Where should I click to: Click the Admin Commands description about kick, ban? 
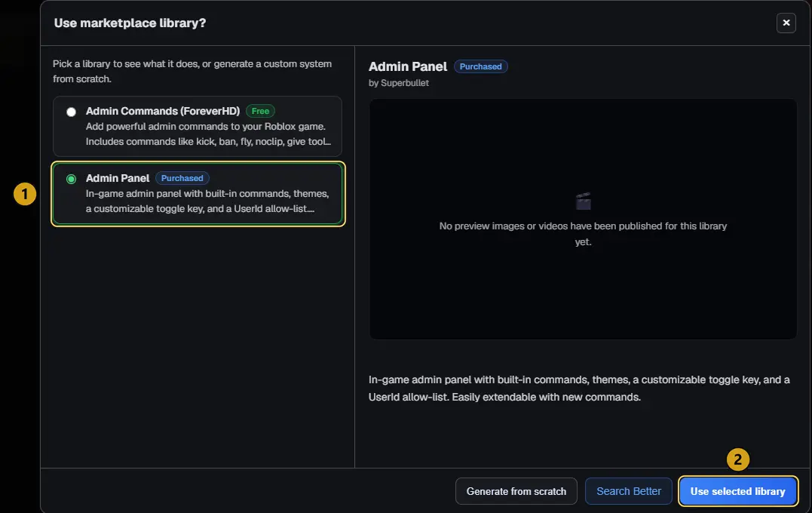click(x=207, y=134)
